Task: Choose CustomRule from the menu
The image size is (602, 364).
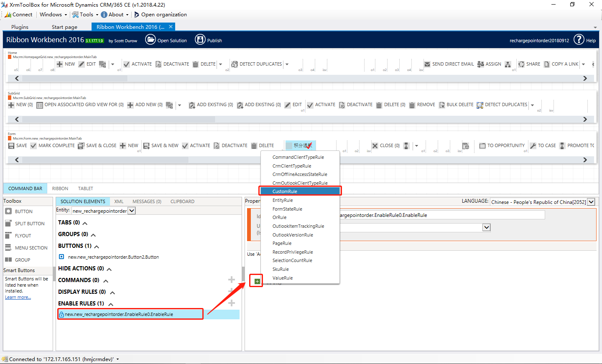Action: [300, 191]
